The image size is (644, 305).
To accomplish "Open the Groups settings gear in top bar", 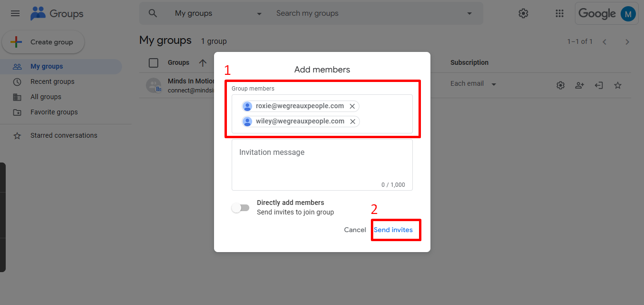I will 523,13.
